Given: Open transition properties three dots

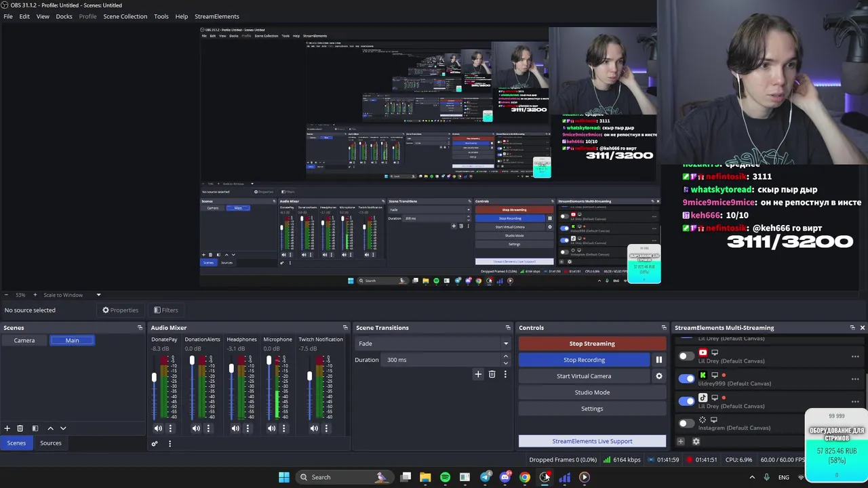Looking at the screenshot, I should pyautogui.click(x=505, y=374).
